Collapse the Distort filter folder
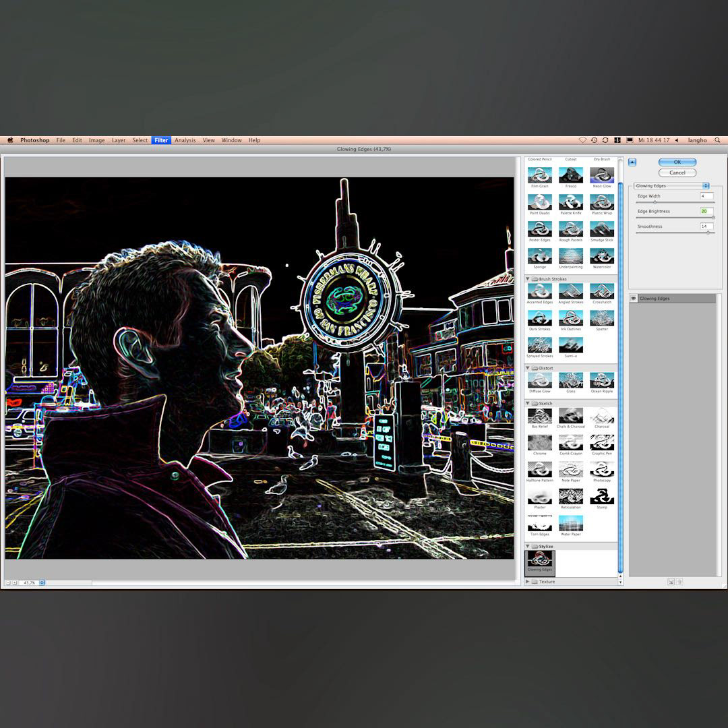Screen dimensions: 728x728 [x=527, y=368]
